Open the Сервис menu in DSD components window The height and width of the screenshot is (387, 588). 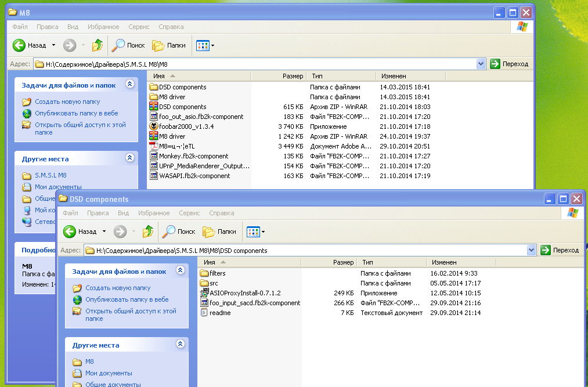coord(189,212)
